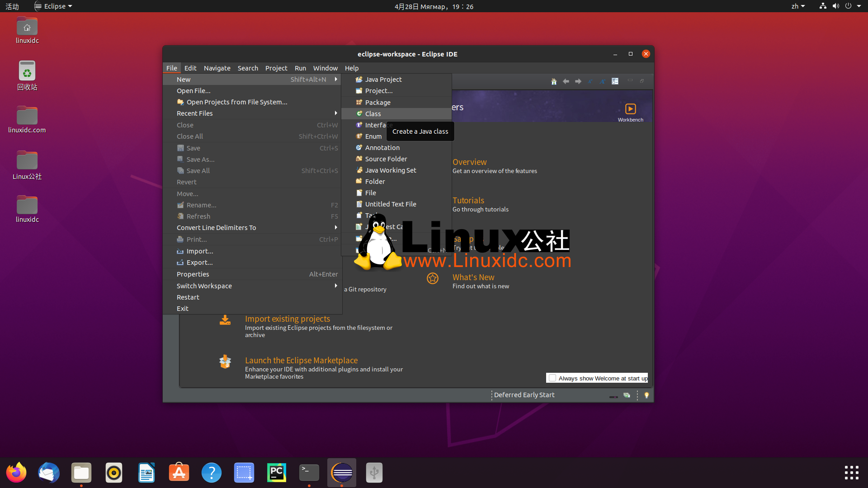The width and height of the screenshot is (868, 488).
Task: Expand the Recent Files submenu
Action: click(x=336, y=113)
